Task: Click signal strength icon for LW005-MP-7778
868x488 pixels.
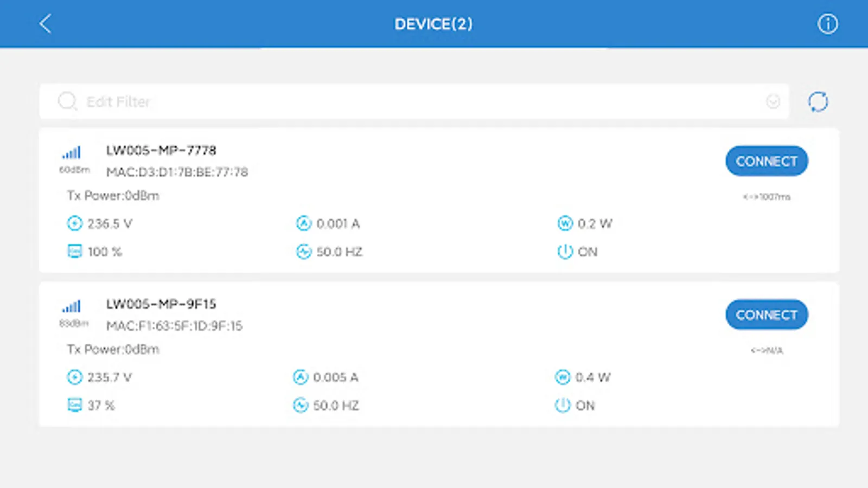Action: [x=72, y=153]
